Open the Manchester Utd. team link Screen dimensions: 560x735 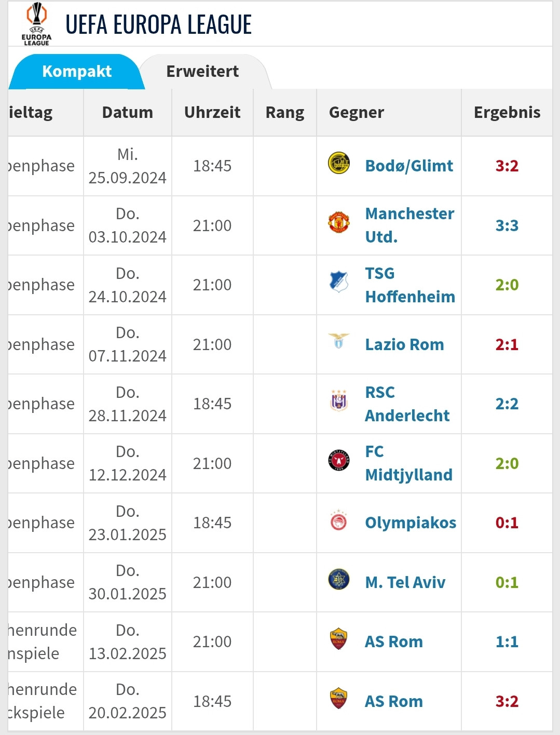tap(409, 225)
